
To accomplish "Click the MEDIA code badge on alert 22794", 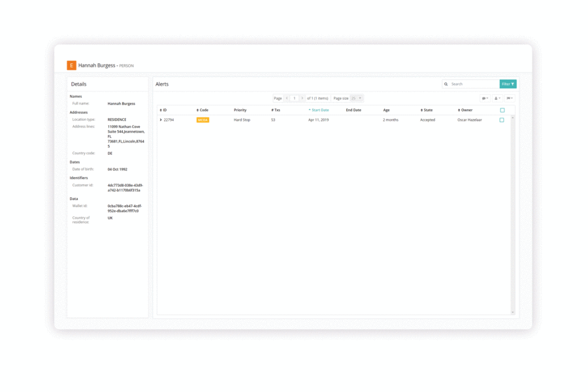I will pos(202,120).
